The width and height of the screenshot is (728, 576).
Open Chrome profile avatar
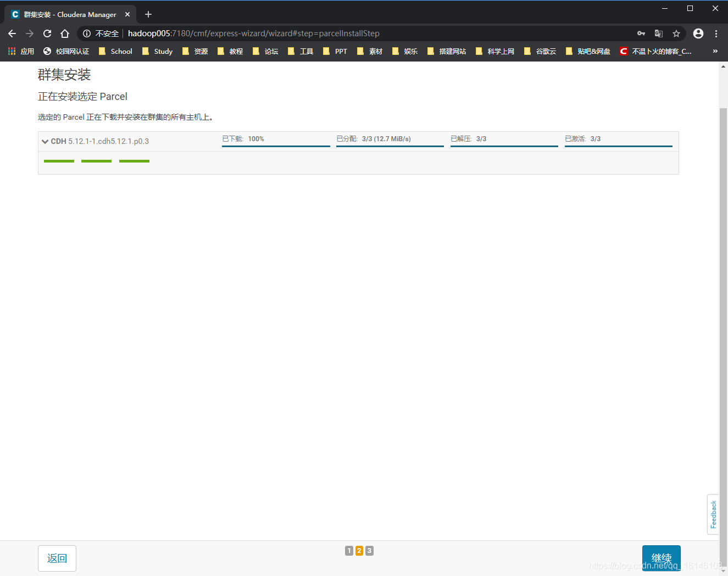(698, 33)
